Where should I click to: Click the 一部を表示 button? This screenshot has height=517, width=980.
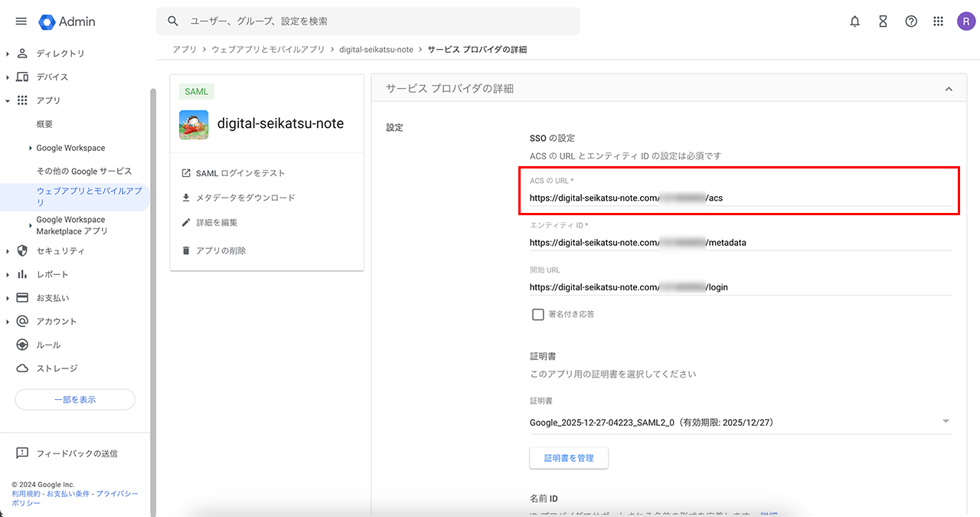(75, 399)
